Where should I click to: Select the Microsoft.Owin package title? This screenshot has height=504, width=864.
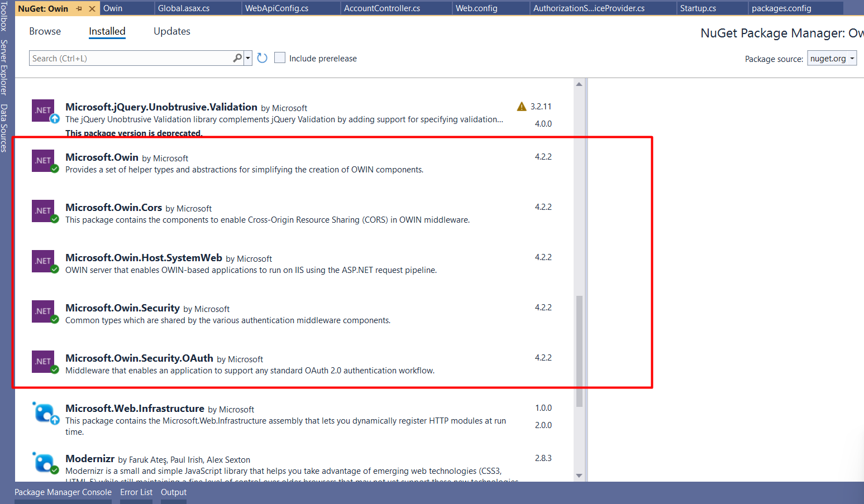pos(102,157)
